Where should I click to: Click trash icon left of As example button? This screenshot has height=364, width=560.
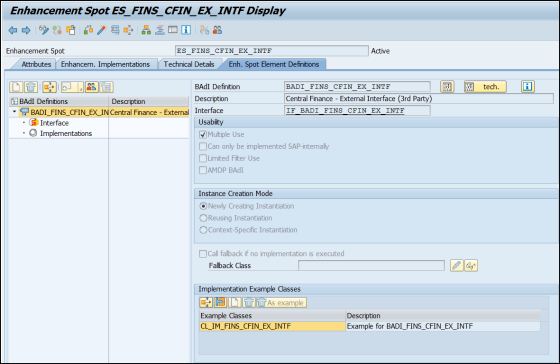coord(249,303)
